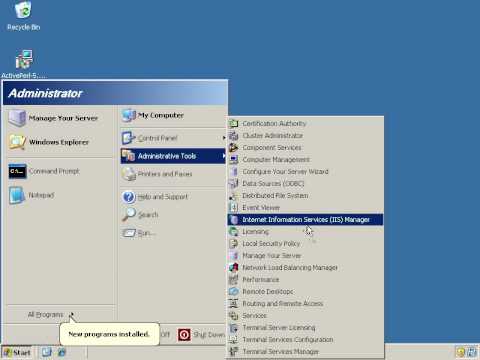Click the system tray network icon
Viewport: 480px width, 360px height.
472,352
